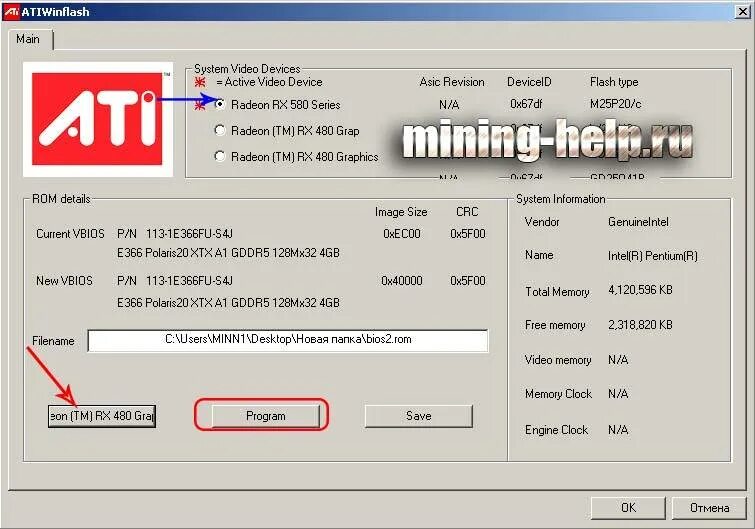Confirm with the OK button
755x529 pixels.
(628, 507)
